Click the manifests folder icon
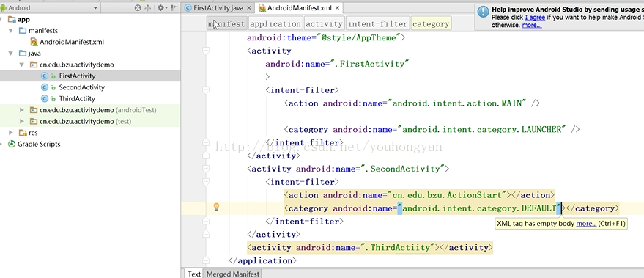The image size is (644, 278). tap(23, 31)
